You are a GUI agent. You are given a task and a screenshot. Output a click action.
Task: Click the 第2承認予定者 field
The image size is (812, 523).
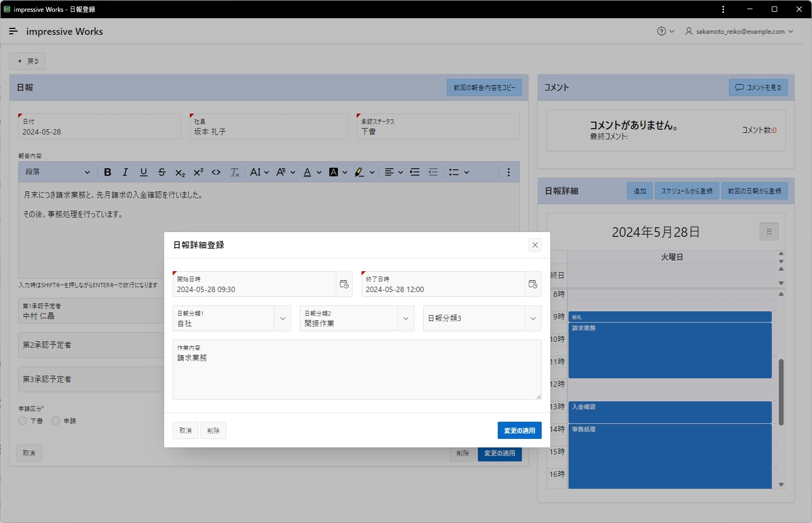pos(91,345)
